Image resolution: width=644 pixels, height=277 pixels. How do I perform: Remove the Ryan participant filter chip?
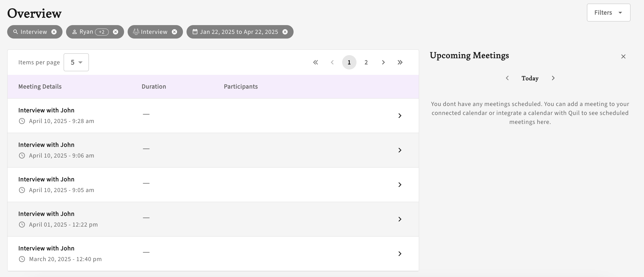click(x=116, y=32)
